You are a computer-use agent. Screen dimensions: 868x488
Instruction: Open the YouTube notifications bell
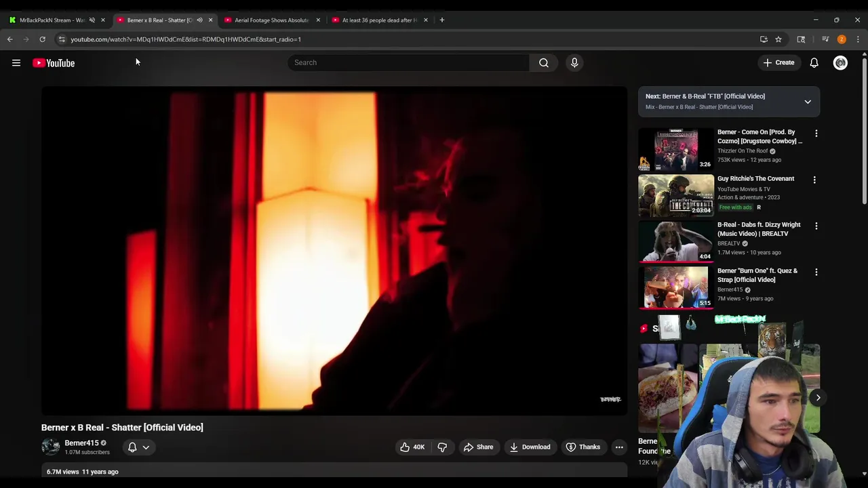(814, 62)
